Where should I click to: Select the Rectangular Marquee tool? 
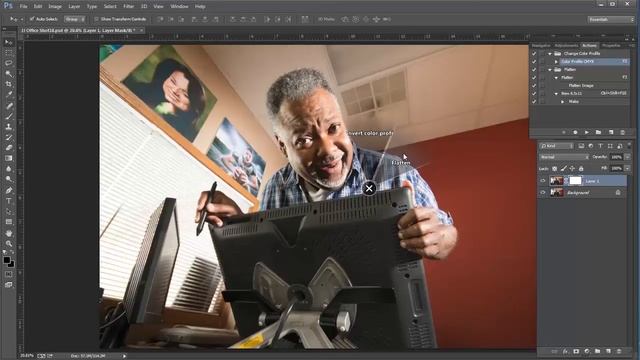(x=8, y=53)
